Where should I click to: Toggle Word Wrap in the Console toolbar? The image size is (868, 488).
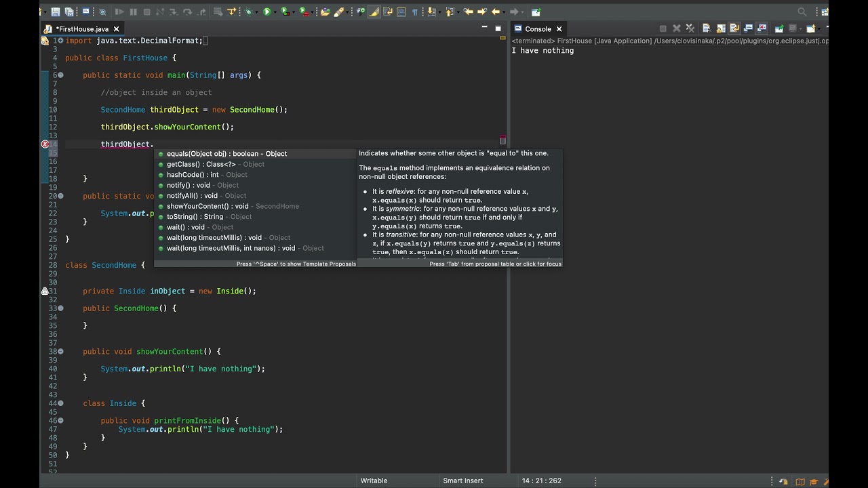pyautogui.click(x=734, y=28)
